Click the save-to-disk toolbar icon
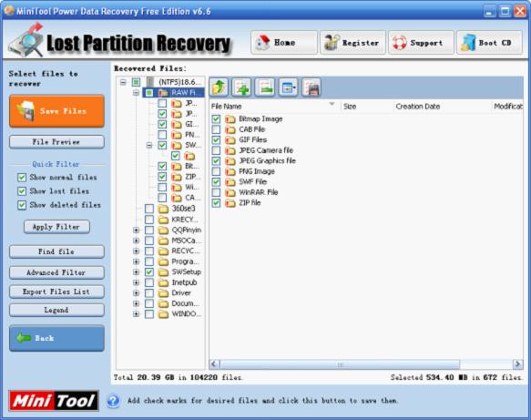 (x=311, y=87)
